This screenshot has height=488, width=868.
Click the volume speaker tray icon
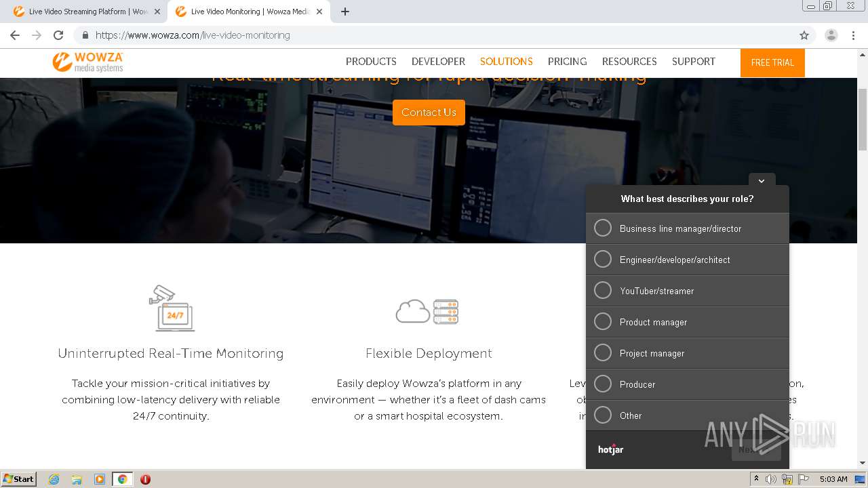point(771,479)
